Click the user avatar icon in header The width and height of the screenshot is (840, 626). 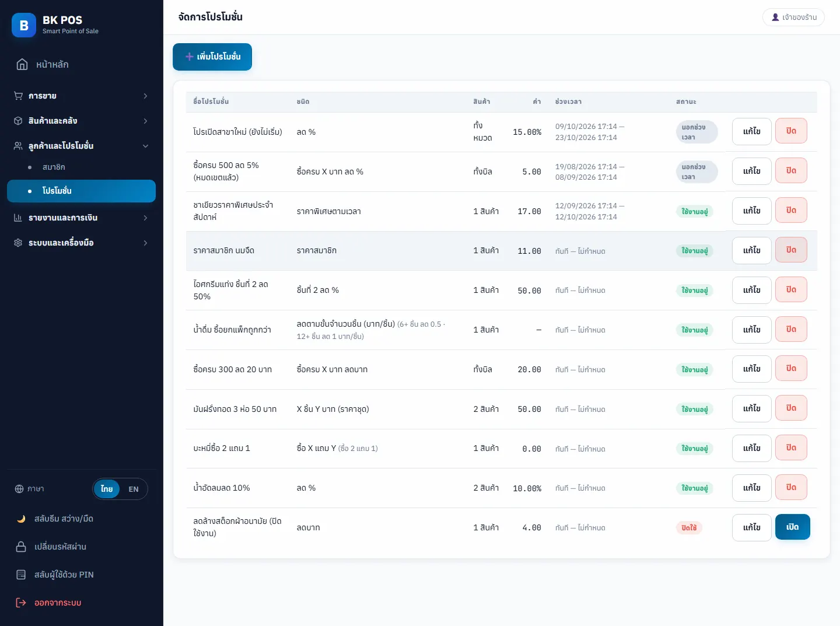click(x=775, y=18)
